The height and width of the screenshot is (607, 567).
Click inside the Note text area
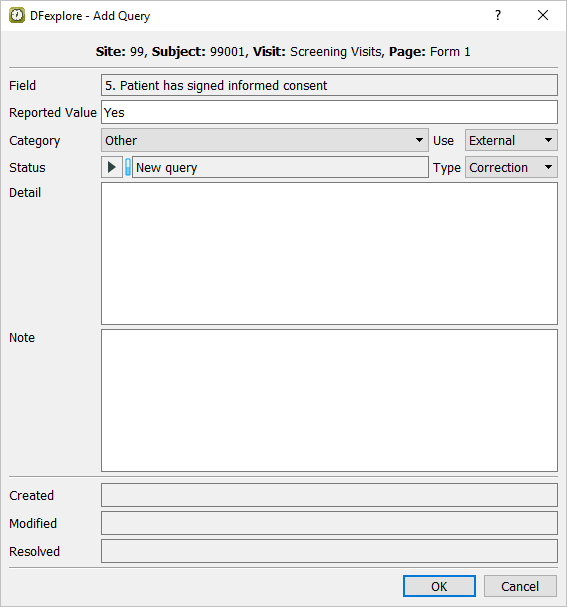329,400
